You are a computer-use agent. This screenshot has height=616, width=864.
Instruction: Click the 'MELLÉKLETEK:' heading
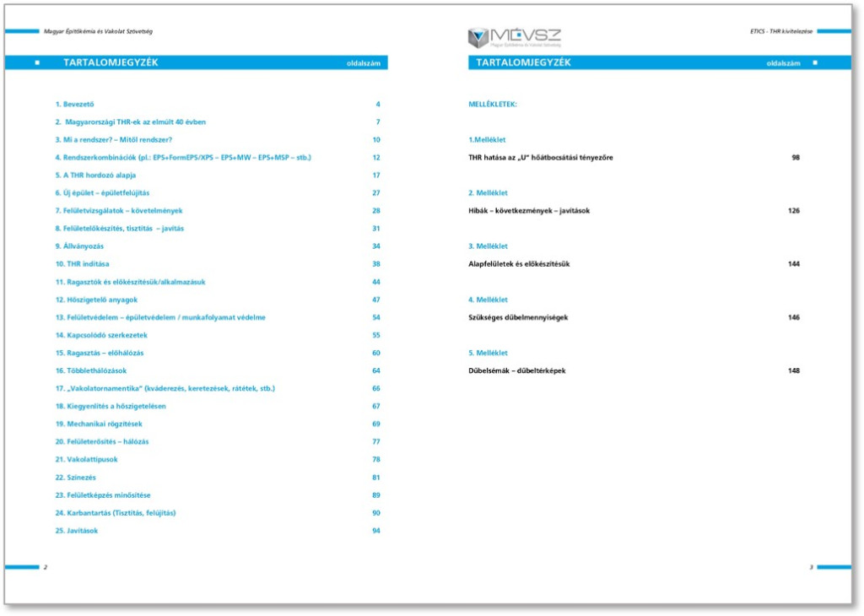[493, 104]
